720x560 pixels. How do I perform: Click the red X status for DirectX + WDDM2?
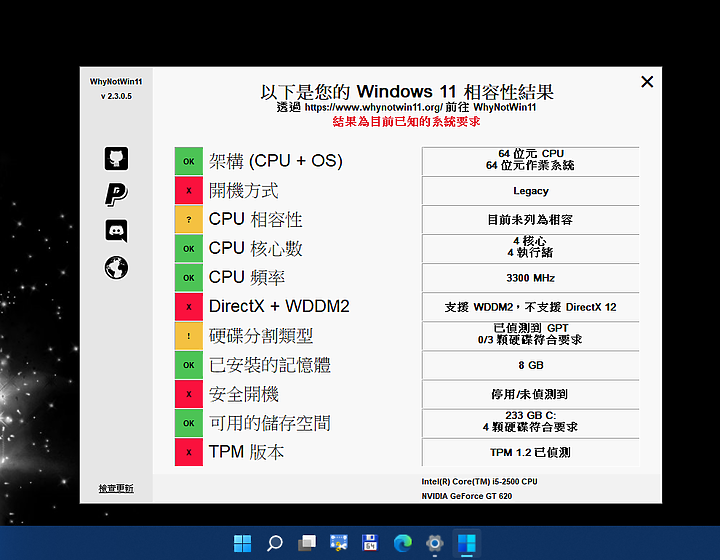point(189,307)
